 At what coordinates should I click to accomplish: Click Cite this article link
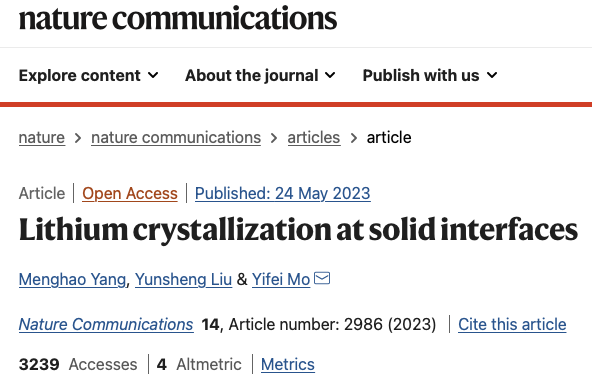point(512,324)
